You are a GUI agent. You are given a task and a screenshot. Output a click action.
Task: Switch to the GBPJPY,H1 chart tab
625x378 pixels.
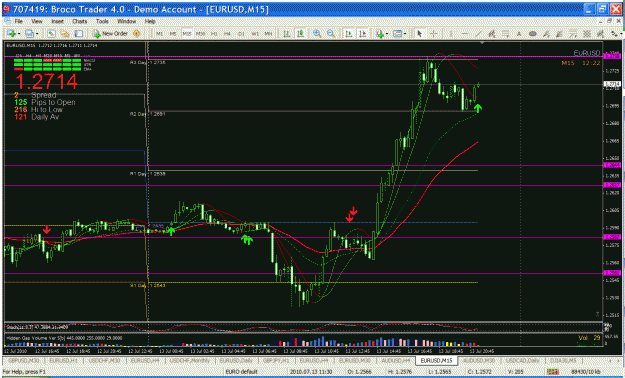tap(277, 361)
